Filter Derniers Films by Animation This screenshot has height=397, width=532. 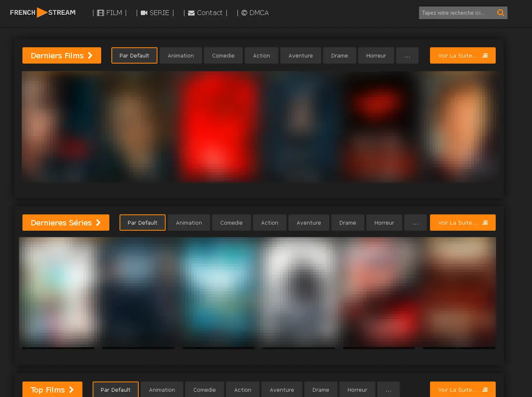pyautogui.click(x=181, y=55)
